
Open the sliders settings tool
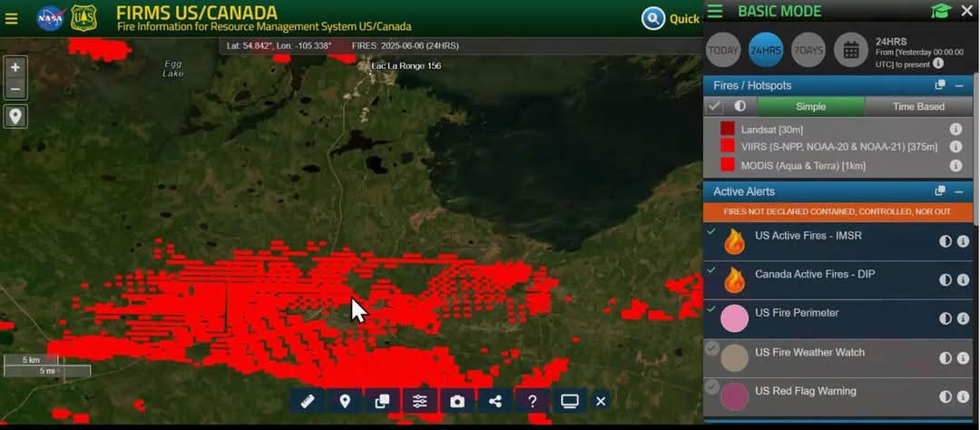click(419, 401)
